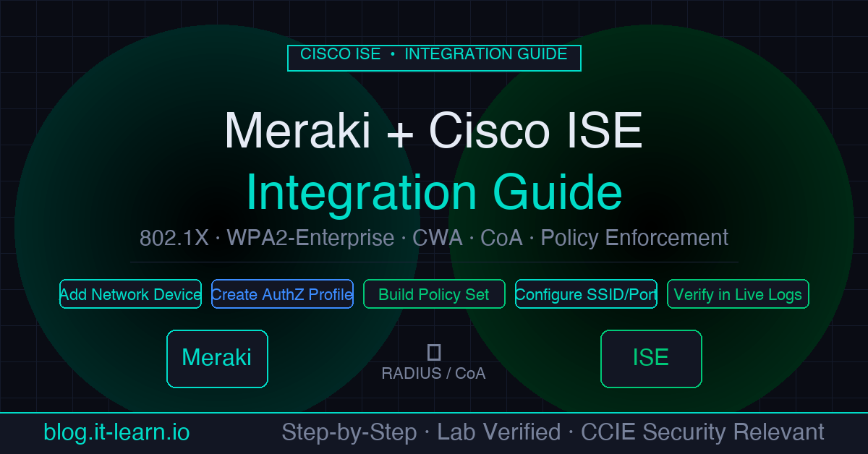868x454 pixels.
Task: Click the CISCO ISE integration guide badge
Action: tap(434, 58)
